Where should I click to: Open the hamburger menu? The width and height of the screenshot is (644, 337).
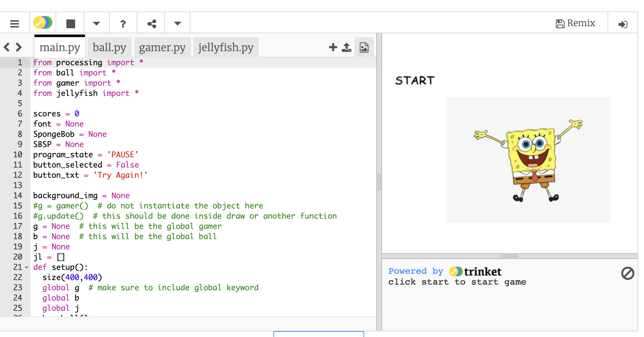click(x=15, y=24)
